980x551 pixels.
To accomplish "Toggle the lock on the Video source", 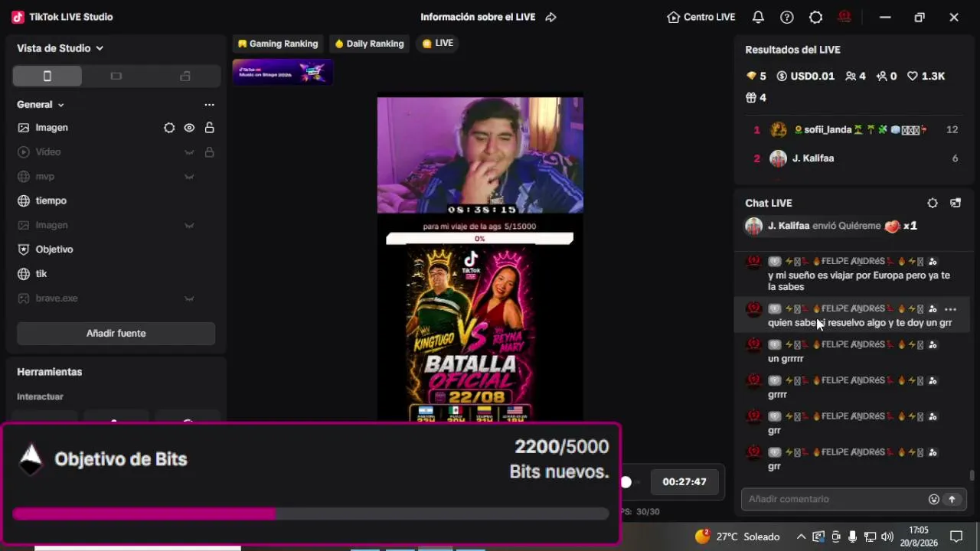I will tap(209, 152).
